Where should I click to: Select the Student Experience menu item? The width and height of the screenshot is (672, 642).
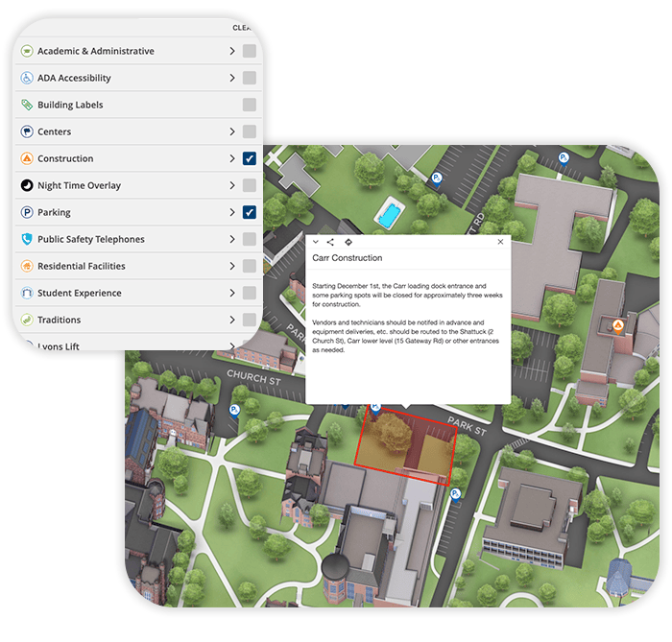(79, 293)
